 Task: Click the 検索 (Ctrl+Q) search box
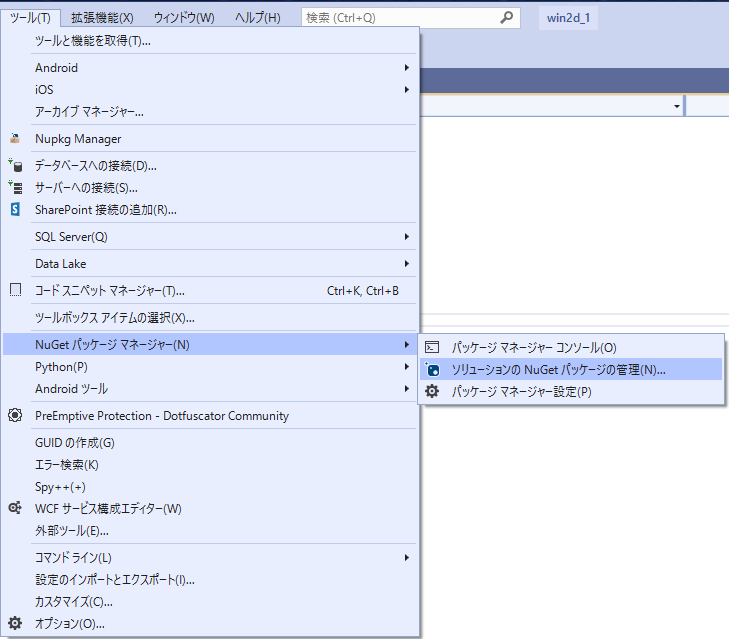coord(411,18)
